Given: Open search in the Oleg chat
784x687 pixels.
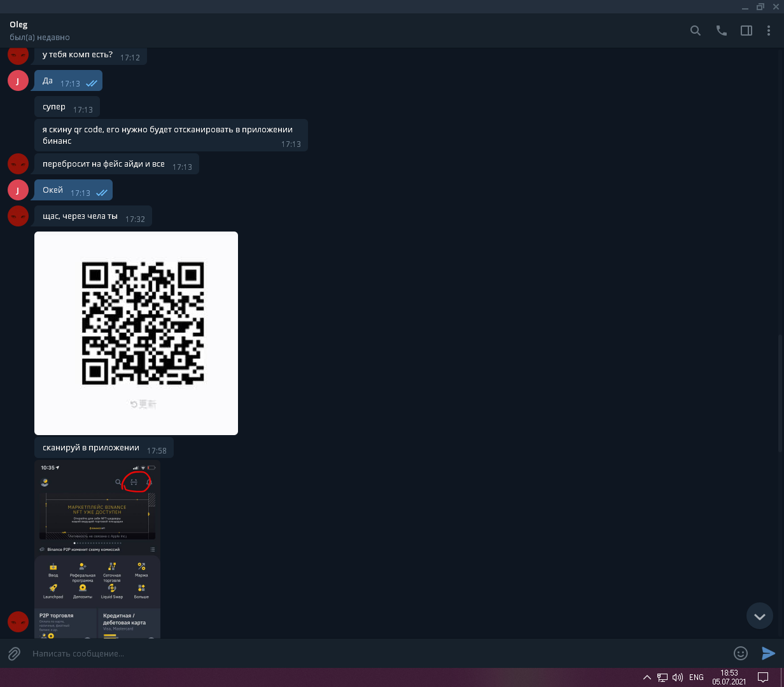Looking at the screenshot, I should pyautogui.click(x=696, y=31).
